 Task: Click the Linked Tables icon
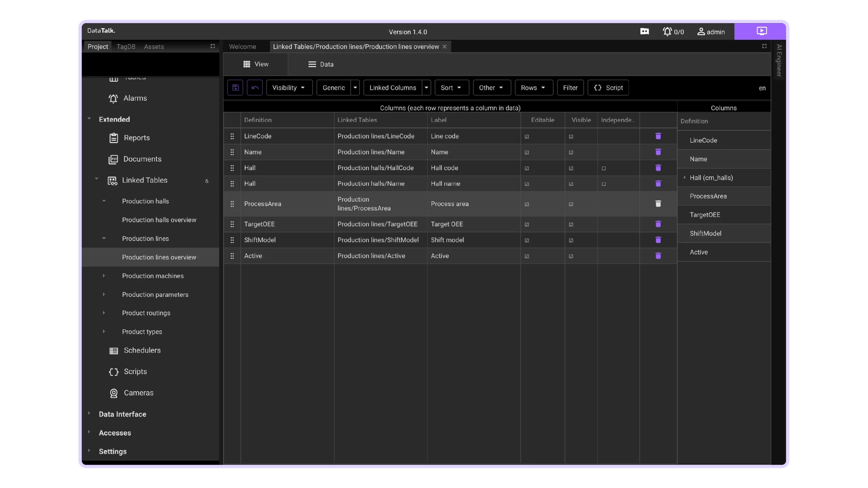click(112, 181)
